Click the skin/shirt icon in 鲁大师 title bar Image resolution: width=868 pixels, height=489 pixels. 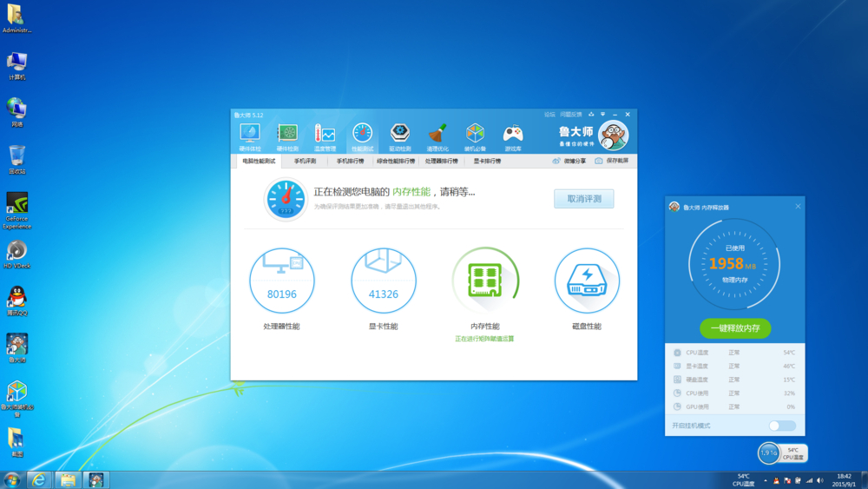coord(591,115)
